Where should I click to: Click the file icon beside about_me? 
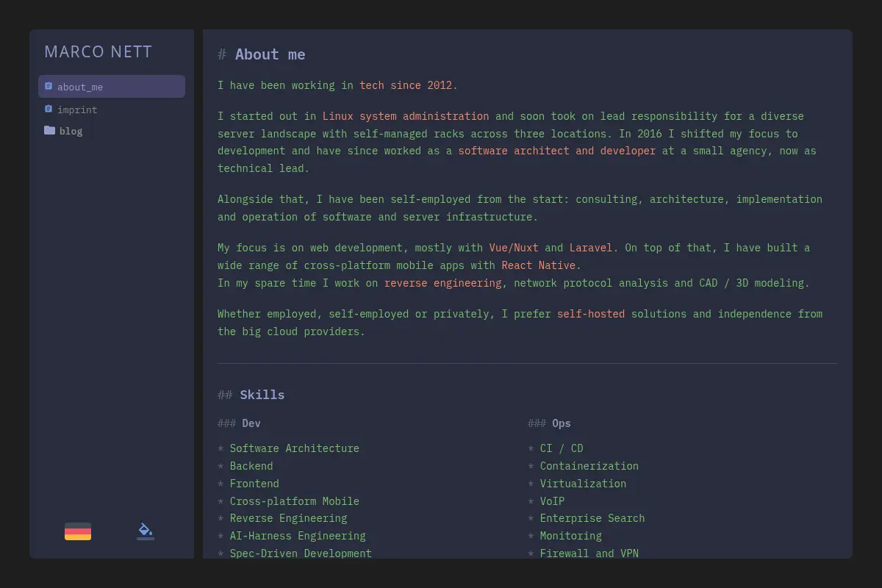[x=49, y=86]
